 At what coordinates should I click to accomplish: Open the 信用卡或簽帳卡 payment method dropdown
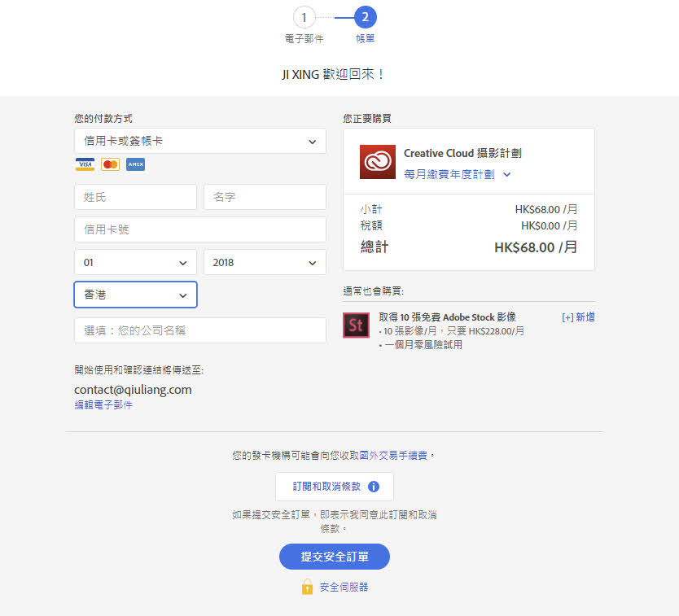(200, 141)
